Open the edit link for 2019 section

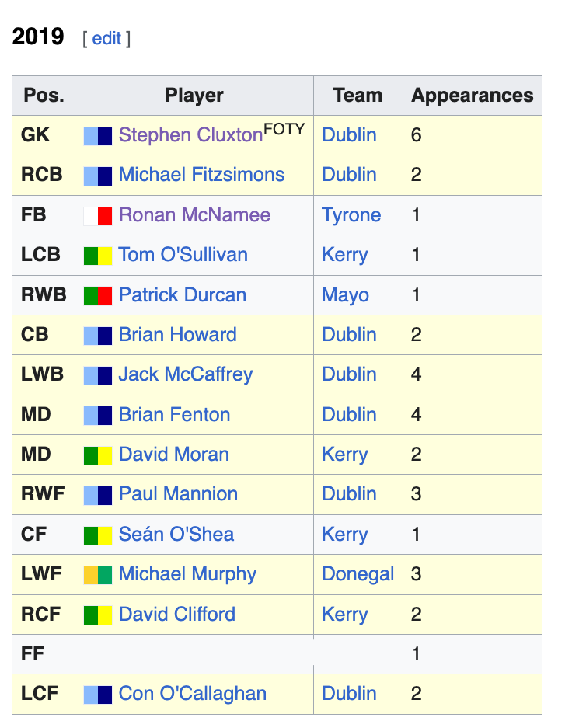(106, 38)
